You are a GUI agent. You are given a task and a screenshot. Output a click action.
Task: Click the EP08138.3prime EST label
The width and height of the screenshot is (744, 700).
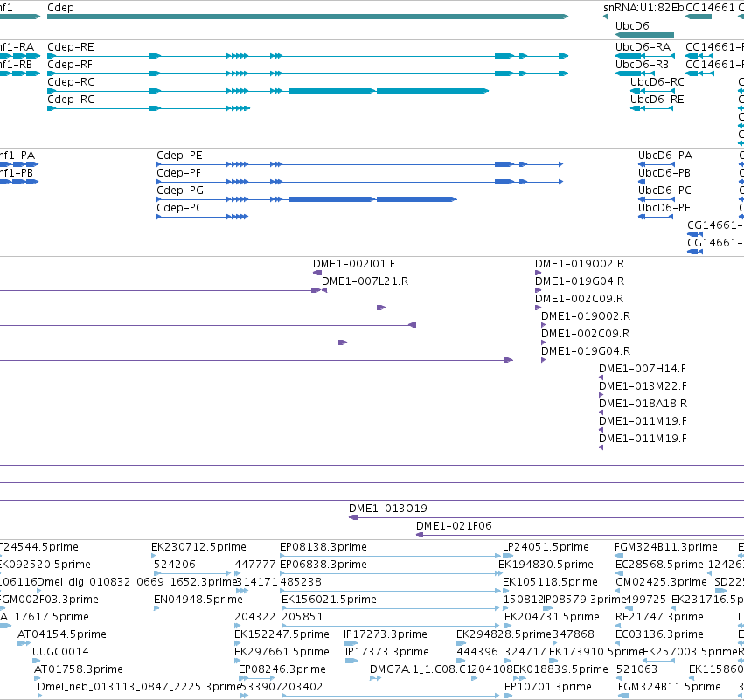click(x=323, y=547)
